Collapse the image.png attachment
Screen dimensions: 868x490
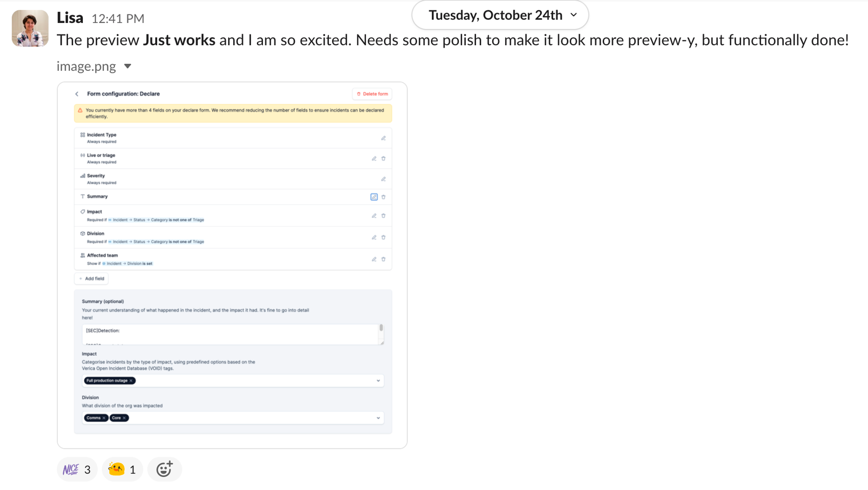pyautogui.click(x=128, y=66)
